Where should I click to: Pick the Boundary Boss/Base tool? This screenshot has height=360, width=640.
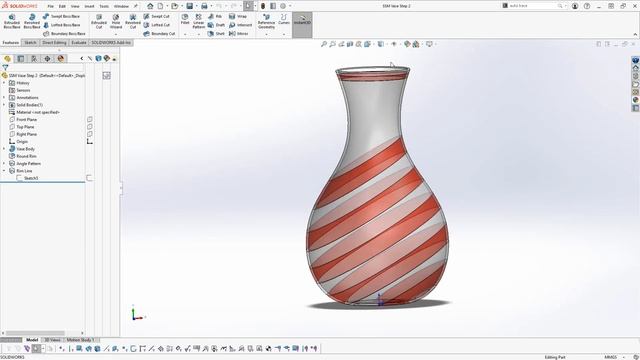[x=64, y=33]
